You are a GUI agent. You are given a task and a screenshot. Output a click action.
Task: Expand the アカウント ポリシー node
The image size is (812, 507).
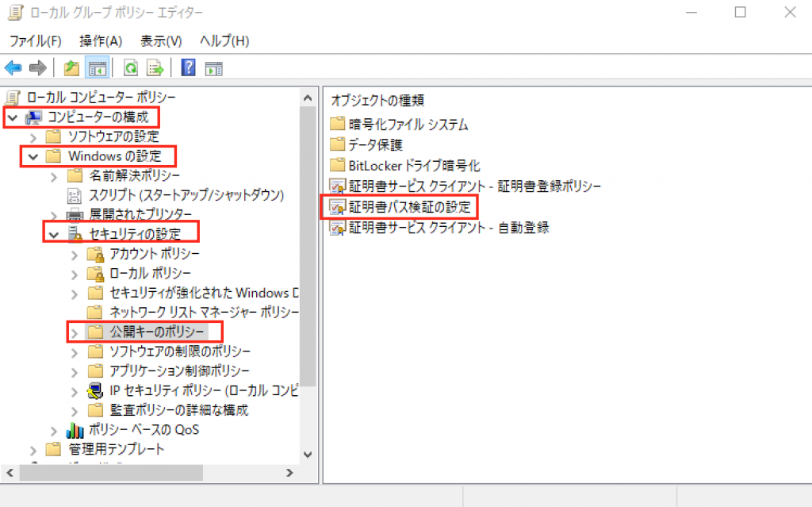75,254
